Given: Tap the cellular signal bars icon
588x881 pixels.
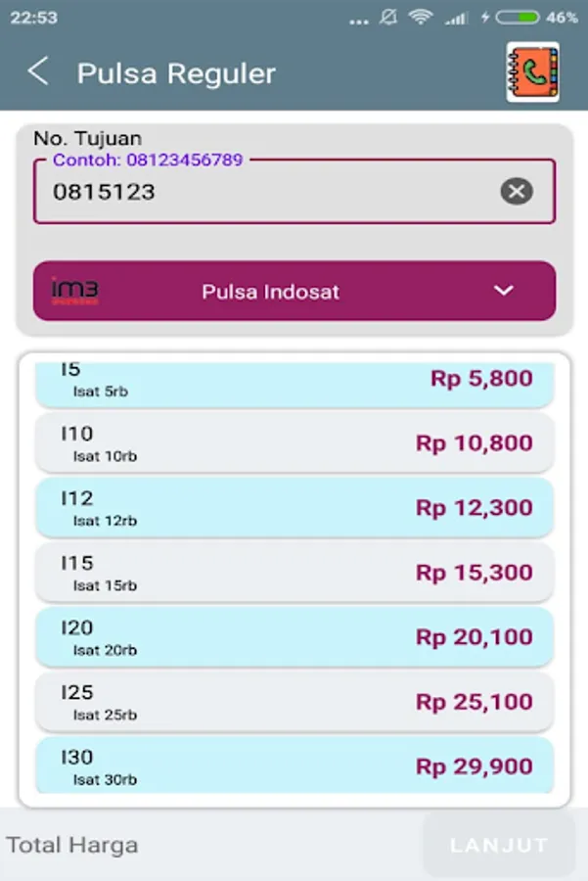Looking at the screenshot, I should point(455,17).
